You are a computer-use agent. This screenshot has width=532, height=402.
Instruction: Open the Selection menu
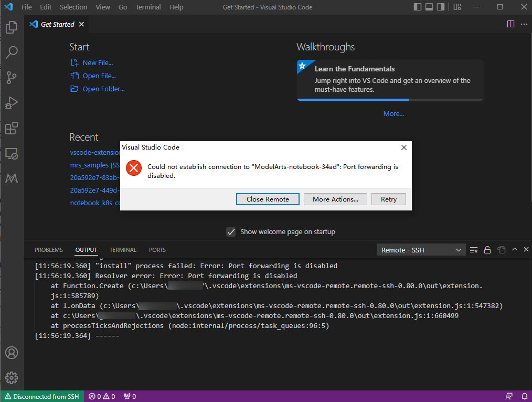tap(73, 7)
